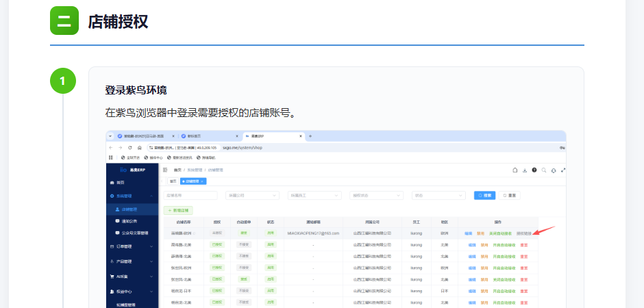Select the 店铺管理 page tag
Screen dimensions: 644x308
193,181
